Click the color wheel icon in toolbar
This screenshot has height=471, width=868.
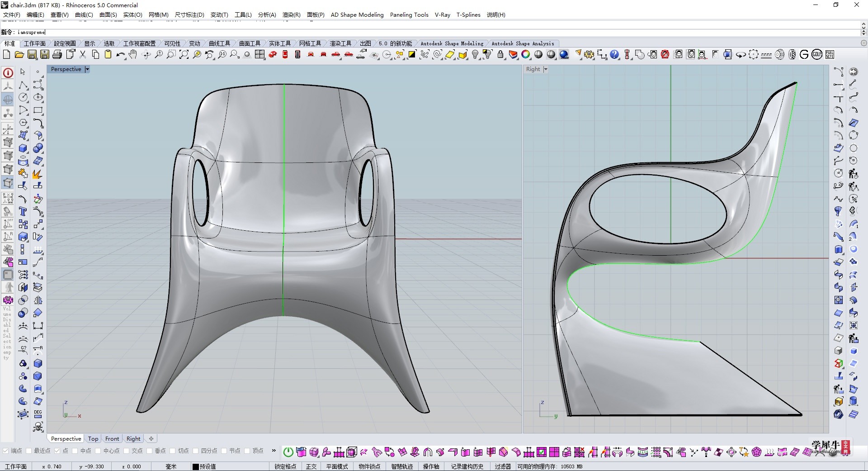tap(526, 55)
